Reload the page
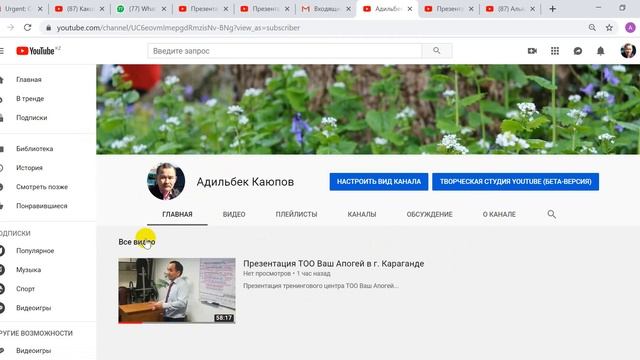This screenshot has width=640, height=360. [x=27, y=27]
